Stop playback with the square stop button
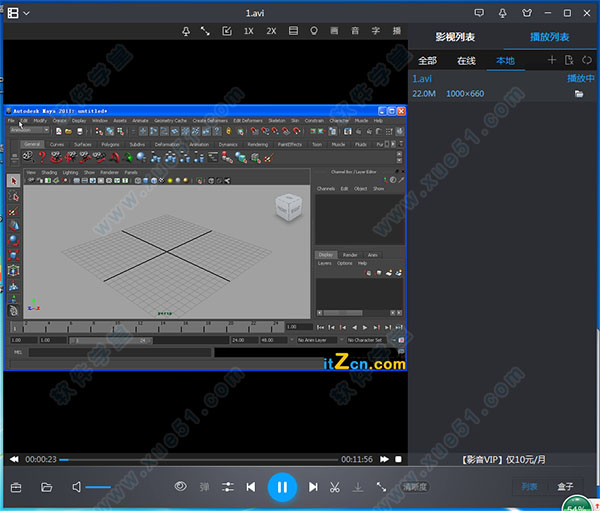The width and height of the screenshot is (600, 511). 398,459
